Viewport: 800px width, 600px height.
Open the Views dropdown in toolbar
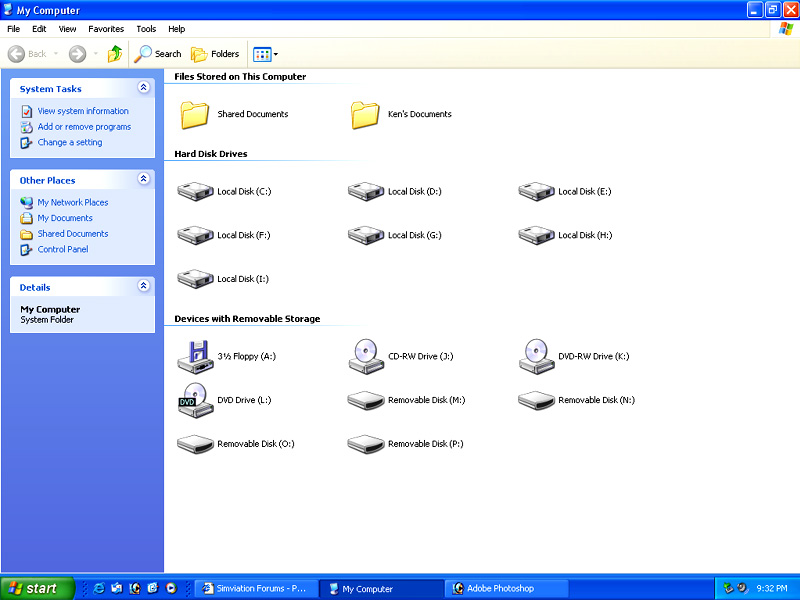coord(266,54)
